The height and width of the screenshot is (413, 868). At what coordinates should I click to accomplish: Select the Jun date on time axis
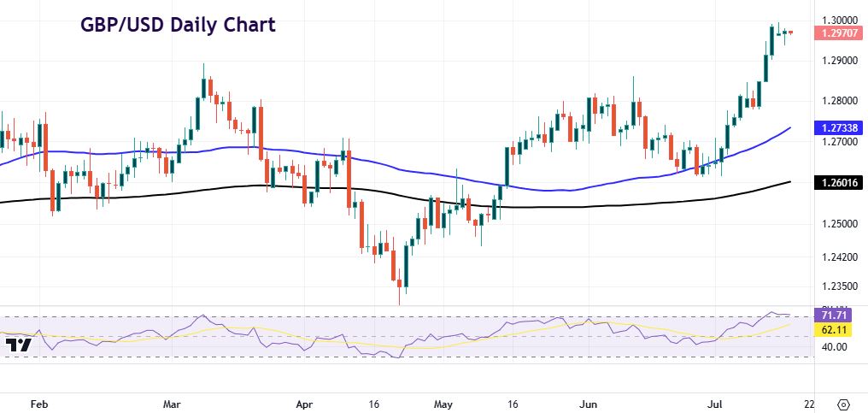587,403
